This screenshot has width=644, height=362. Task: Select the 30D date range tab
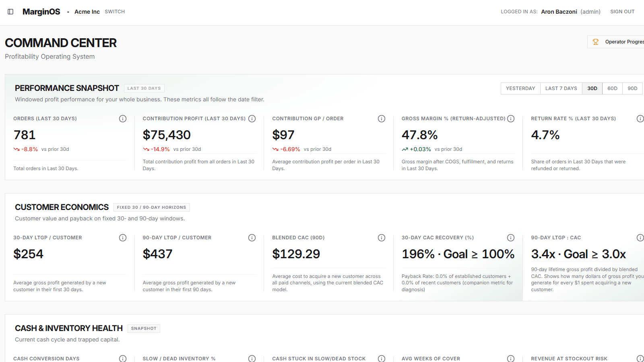pyautogui.click(x=592, y=88)
